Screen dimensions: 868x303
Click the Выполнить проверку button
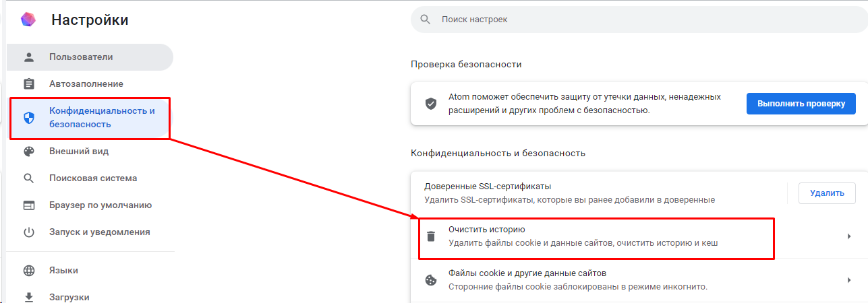tap(801, 104)
